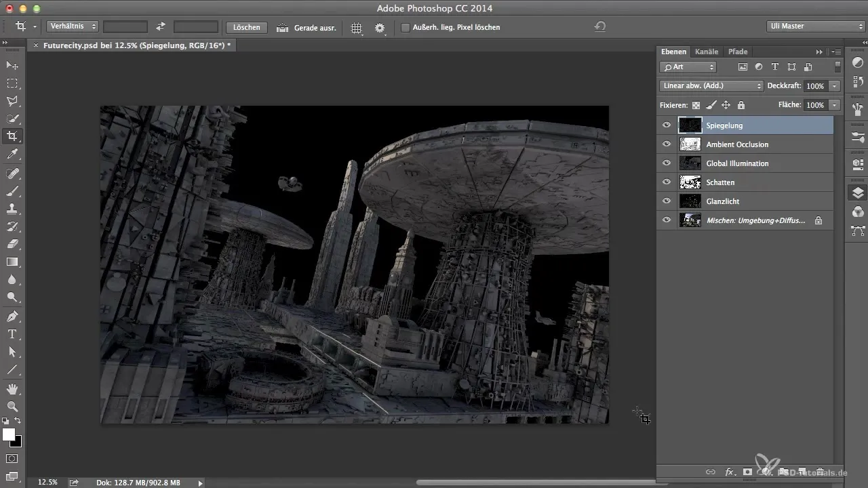The image size is (868, 488).
Task: Lock image pixels with brush icon
Action: pyautogui.click(x=711, y=105)
